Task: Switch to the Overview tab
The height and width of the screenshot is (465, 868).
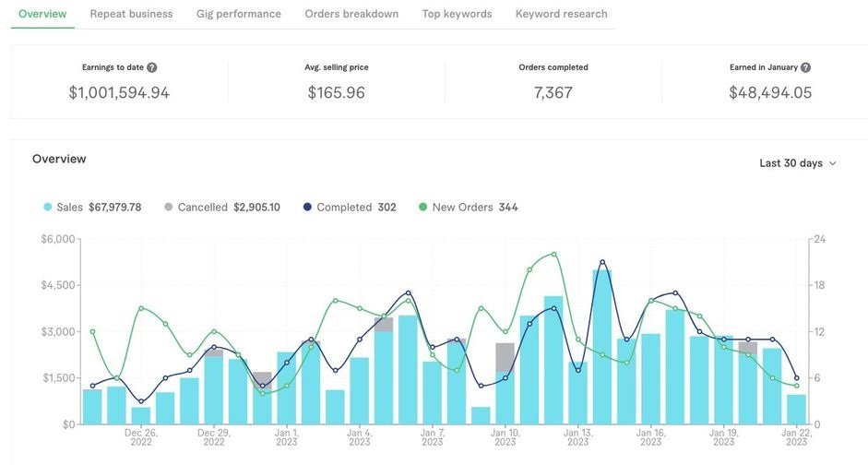Action: pos(42,14)
